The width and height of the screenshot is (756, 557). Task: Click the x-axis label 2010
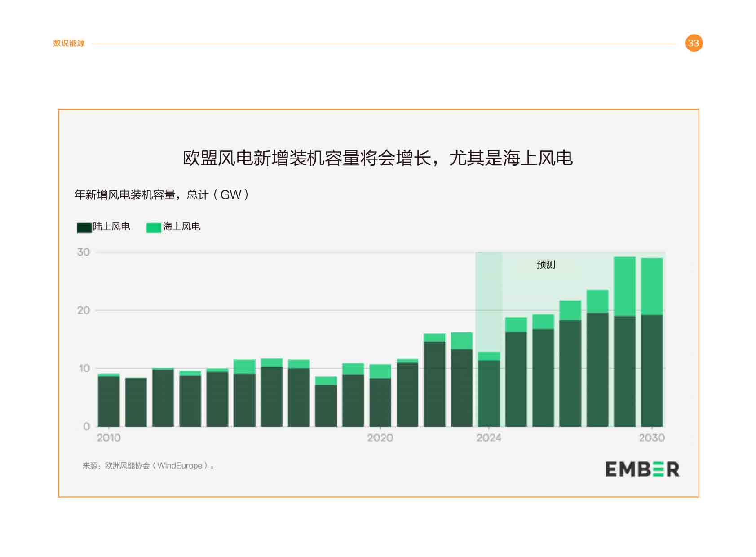[x=109, y=438]
